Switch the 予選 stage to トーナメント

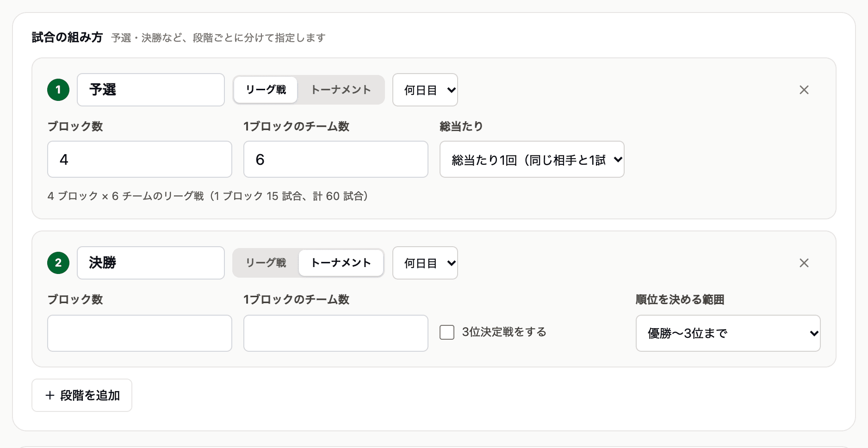click(x=341, y=90)
